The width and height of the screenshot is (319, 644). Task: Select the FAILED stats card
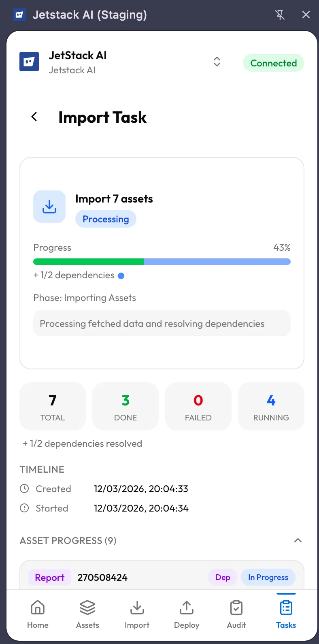[x=198, y=406]
